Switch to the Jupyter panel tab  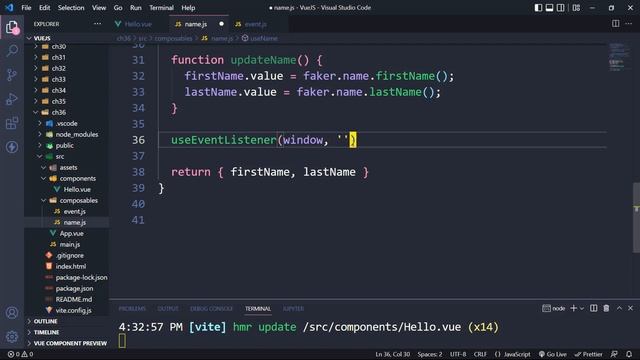point(293,309)
